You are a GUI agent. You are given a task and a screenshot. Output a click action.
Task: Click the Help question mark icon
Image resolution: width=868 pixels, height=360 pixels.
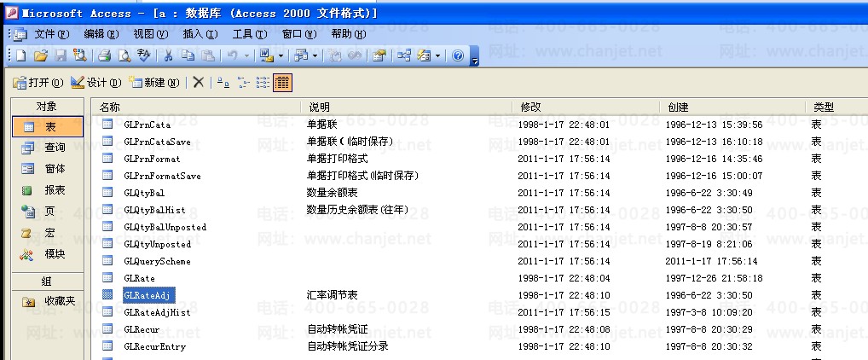pos(458,55)
